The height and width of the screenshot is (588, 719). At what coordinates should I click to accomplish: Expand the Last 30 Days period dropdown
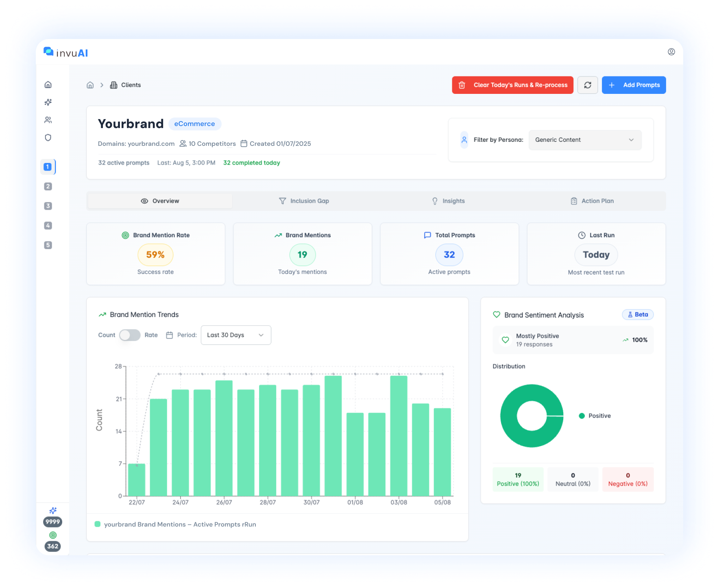tap(235, 335)
